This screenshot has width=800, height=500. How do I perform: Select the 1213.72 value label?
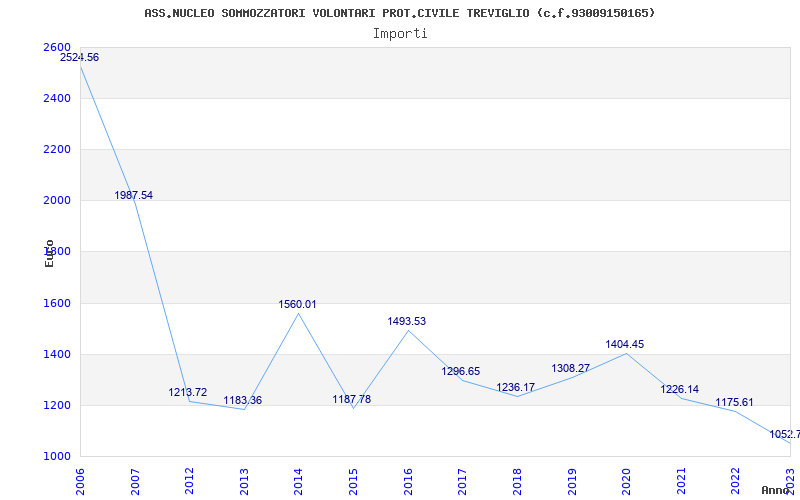[x=188, y=393]
